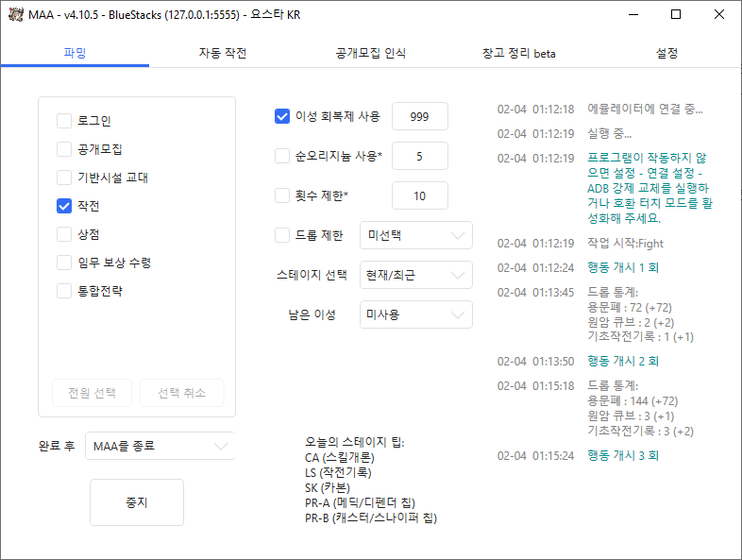Click the CA (스킬개론) tip line
Screen dimensions: 742x560
(x=340, y=458)
